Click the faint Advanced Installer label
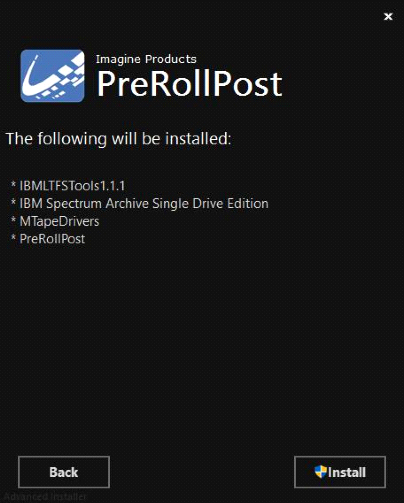Image resolution: width=404 pixels, height=503 pixels. (x=45, y=497)
